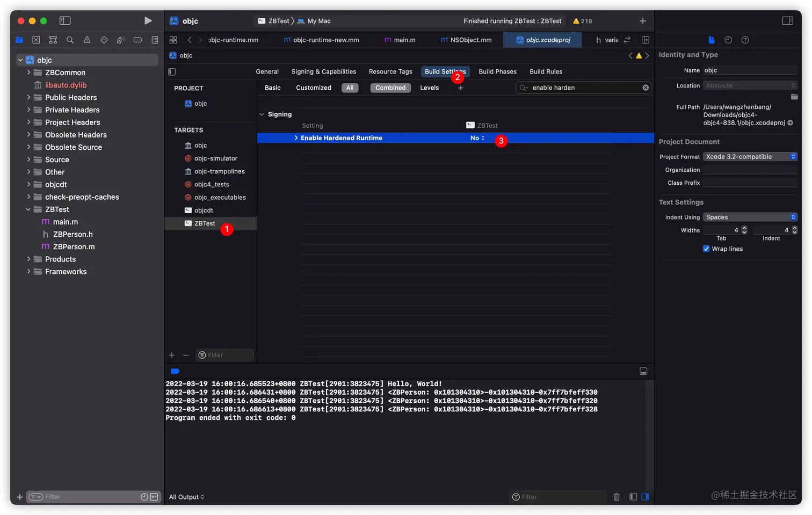Open the Source Control navigator
Screen dimensions: 812x515
36,40
